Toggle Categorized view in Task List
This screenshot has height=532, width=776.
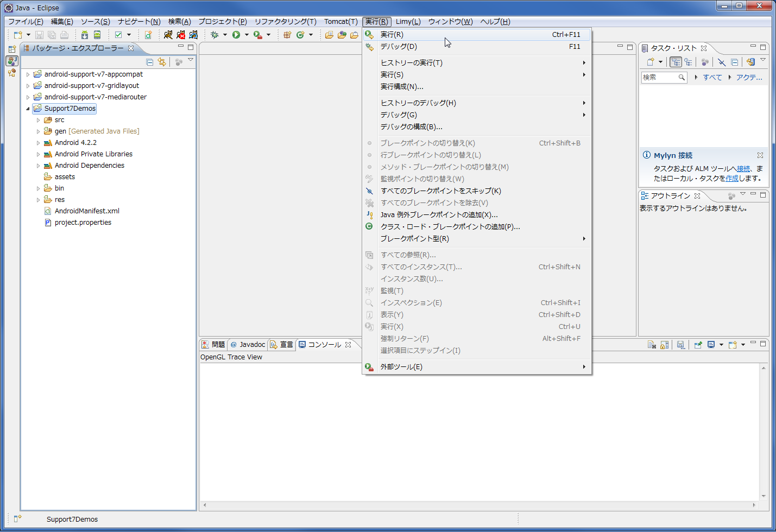coord(676,62)
